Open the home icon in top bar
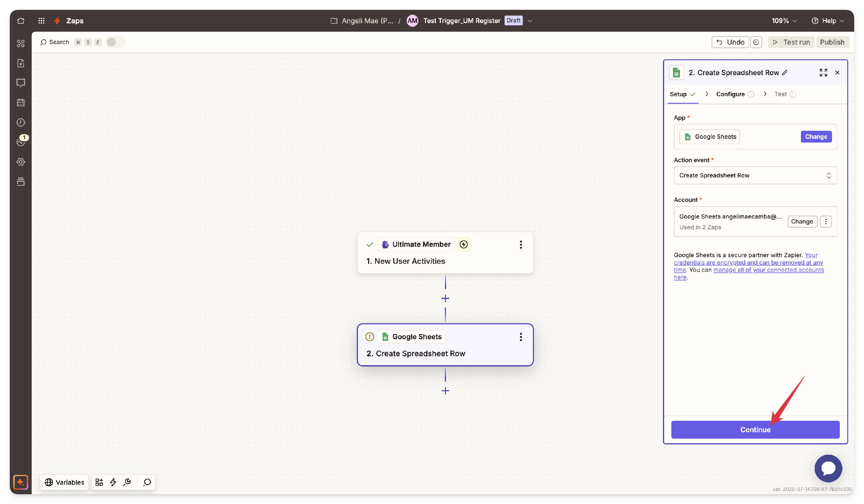864x504 pixels. click(20, 20)
